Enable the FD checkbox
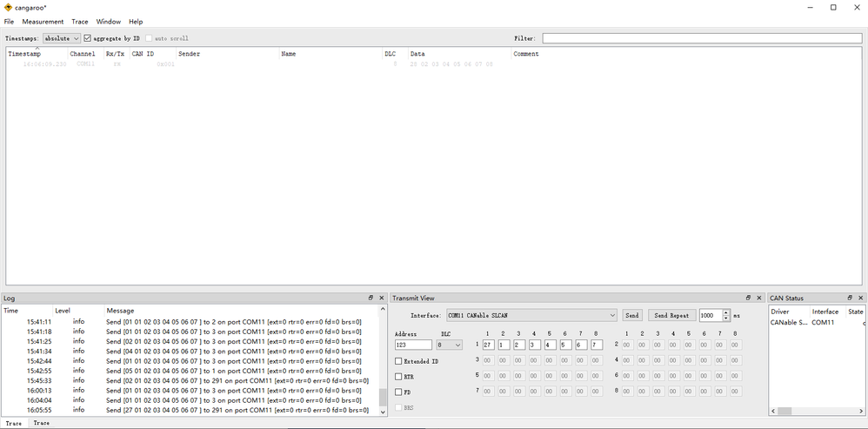The image size is (868, 429). [398, 392]
